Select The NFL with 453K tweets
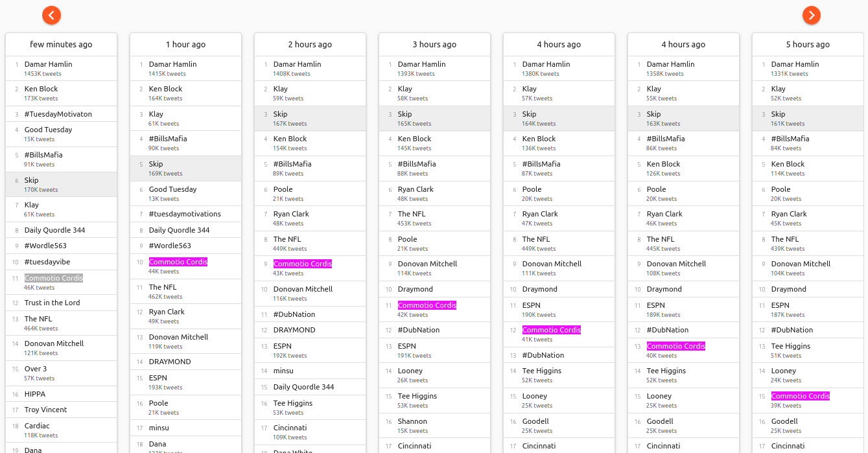 point(435,218)
